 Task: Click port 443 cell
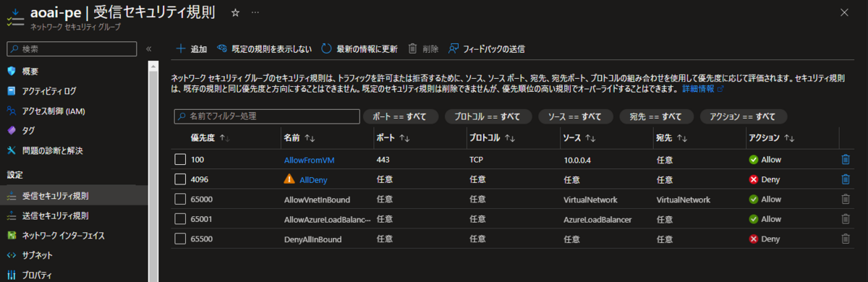pyautogui.click(x=383, y=160)
